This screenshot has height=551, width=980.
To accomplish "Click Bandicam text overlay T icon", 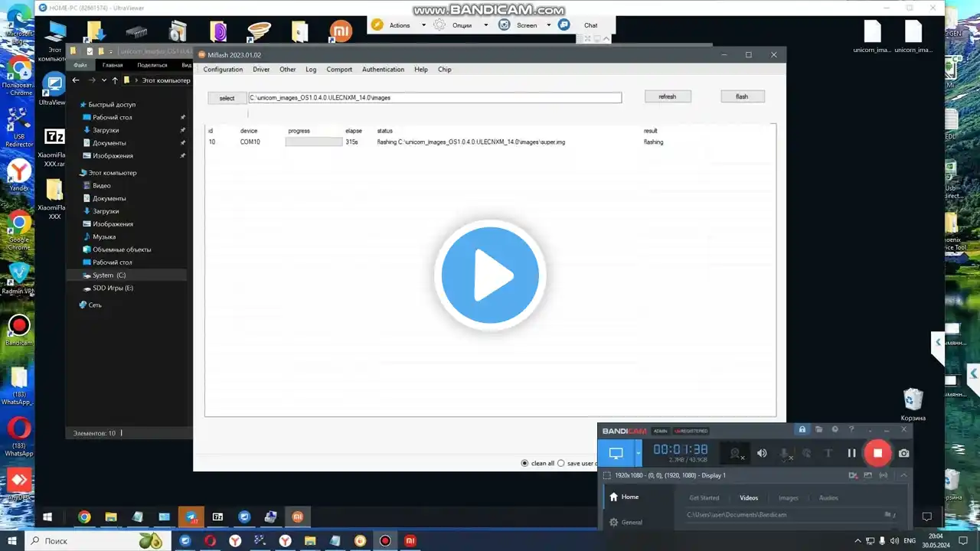I will click(828, 453).
